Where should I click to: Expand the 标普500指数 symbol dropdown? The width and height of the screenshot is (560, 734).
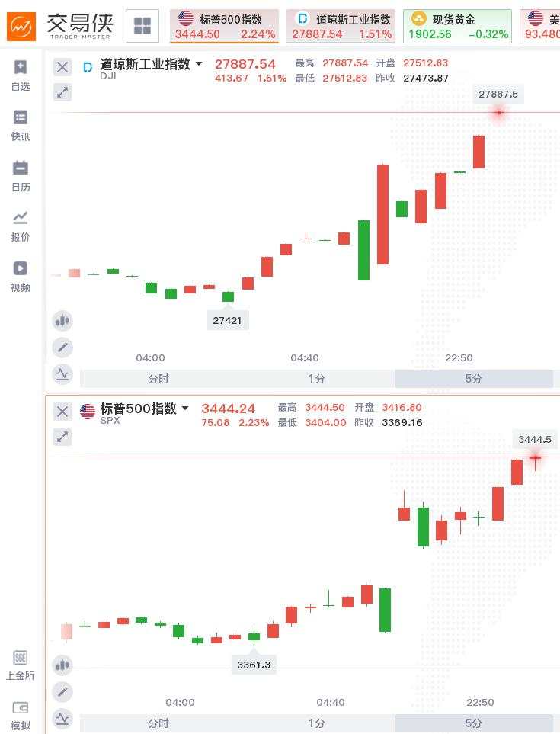(185, 409)
